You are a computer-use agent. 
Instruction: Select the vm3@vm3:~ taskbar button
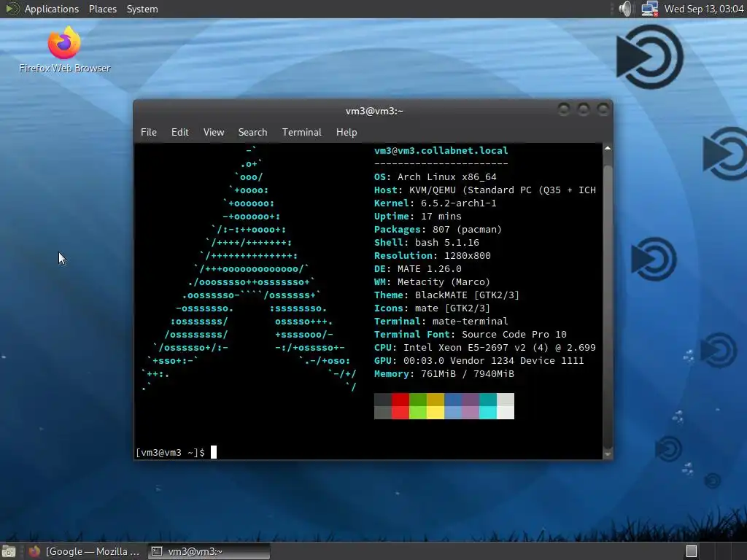(x=209, y=551)
